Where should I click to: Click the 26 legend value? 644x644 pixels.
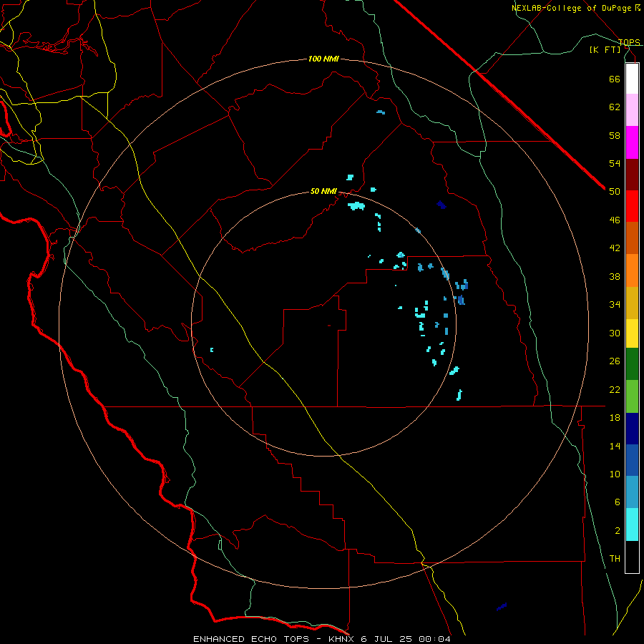point(615,361)
